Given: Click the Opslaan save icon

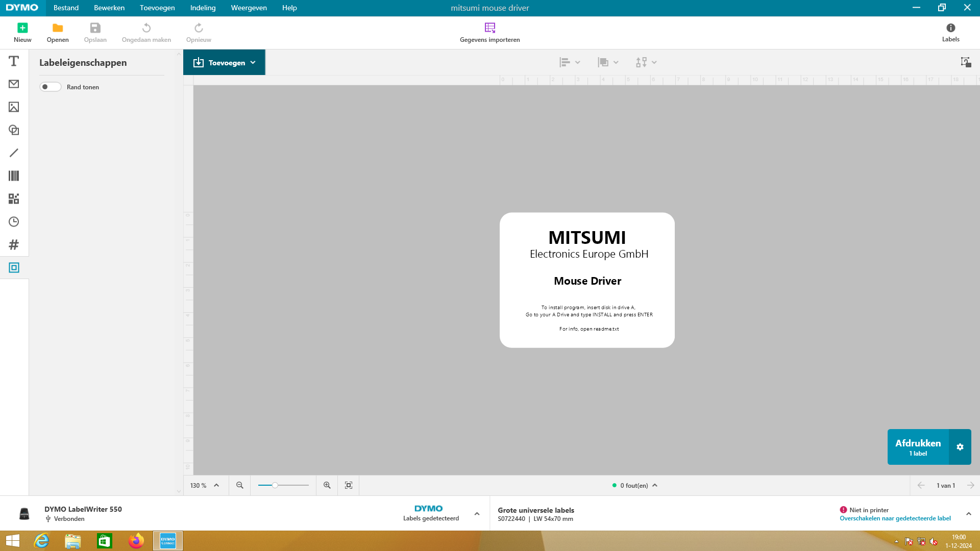Looking at the screenshot, I should [95, 28].
